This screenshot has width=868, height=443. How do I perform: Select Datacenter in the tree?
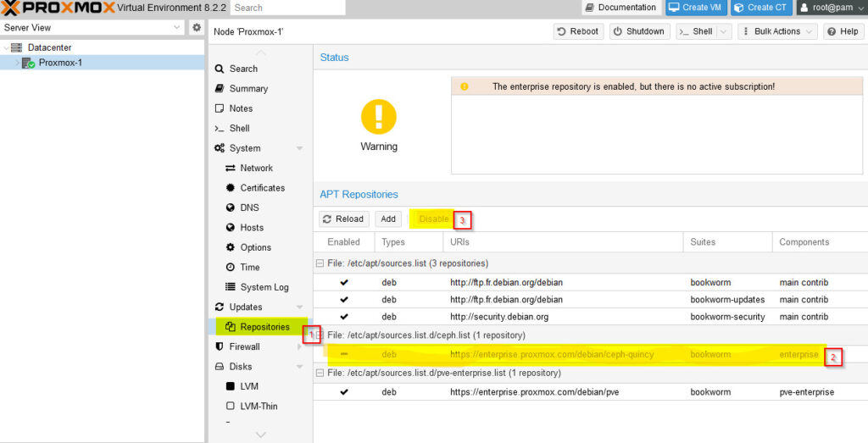[x=49, y=48]
